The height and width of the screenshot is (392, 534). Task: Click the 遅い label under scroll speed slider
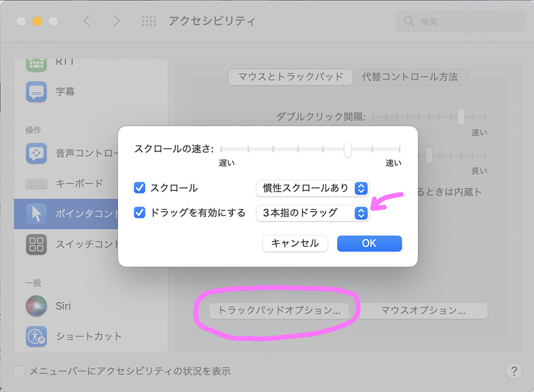click(x=227, y=163)
